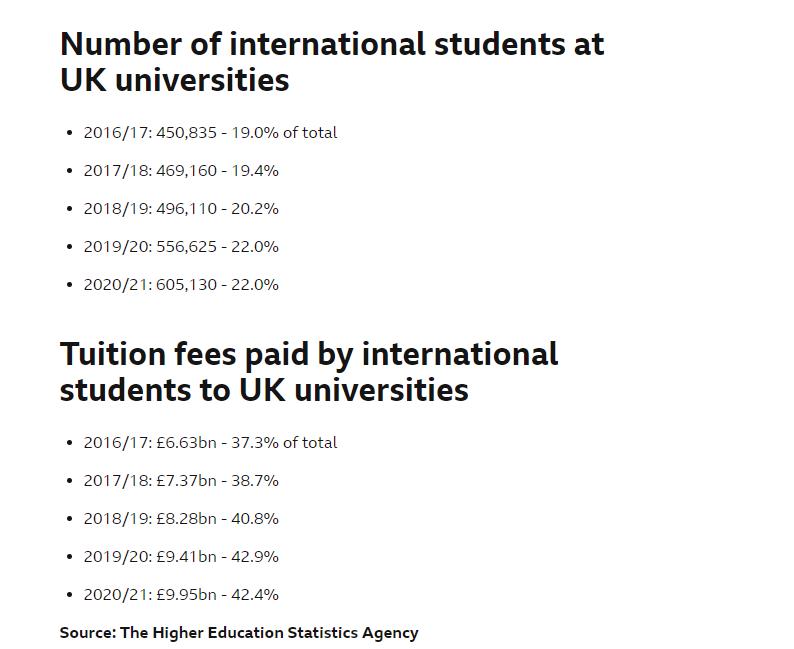This screenshot has width=794, height=649.
Task: Click the 19.0% of total text
Action: 284,133
